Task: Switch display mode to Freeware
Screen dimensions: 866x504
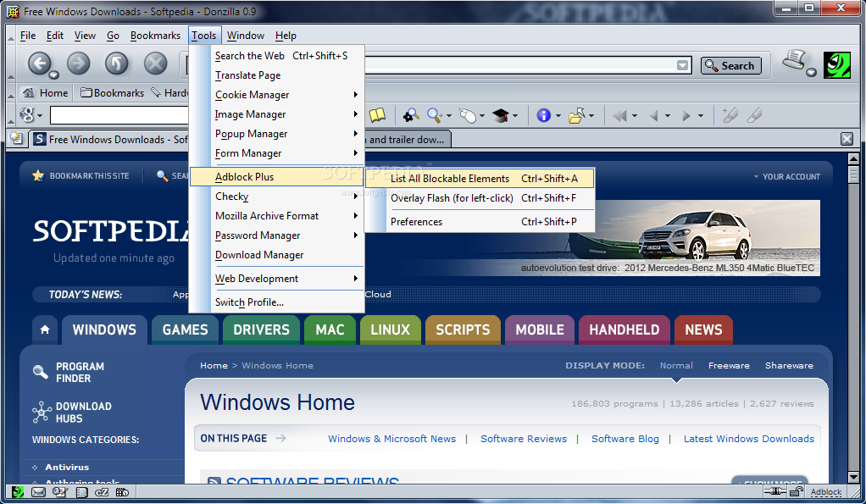Action: tap(729, 365)
